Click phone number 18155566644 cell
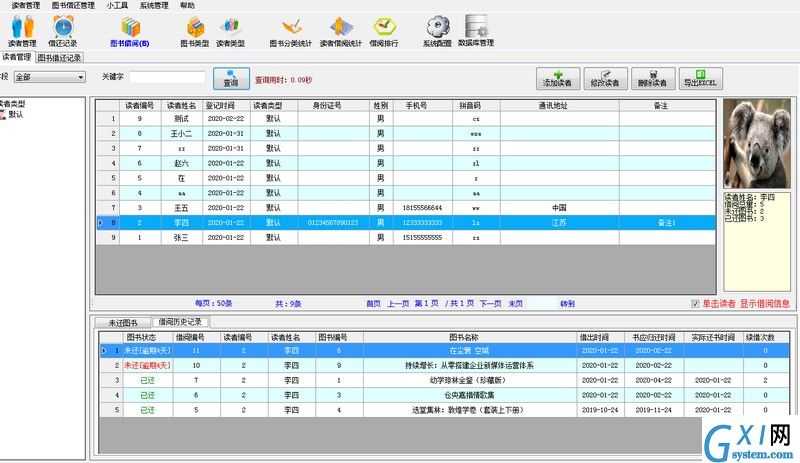 click(x=422, y=208)
